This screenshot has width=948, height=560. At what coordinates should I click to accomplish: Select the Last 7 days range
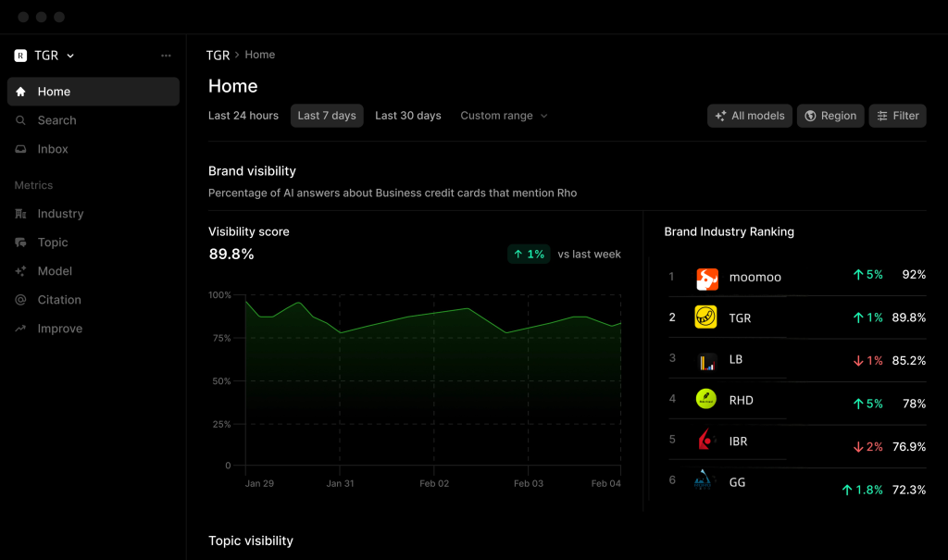tap(327, 116)
